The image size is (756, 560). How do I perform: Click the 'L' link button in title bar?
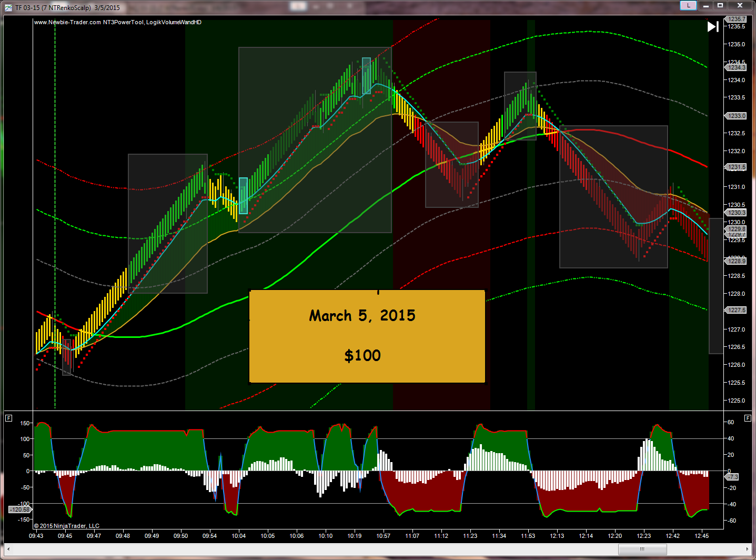(688, 6)
